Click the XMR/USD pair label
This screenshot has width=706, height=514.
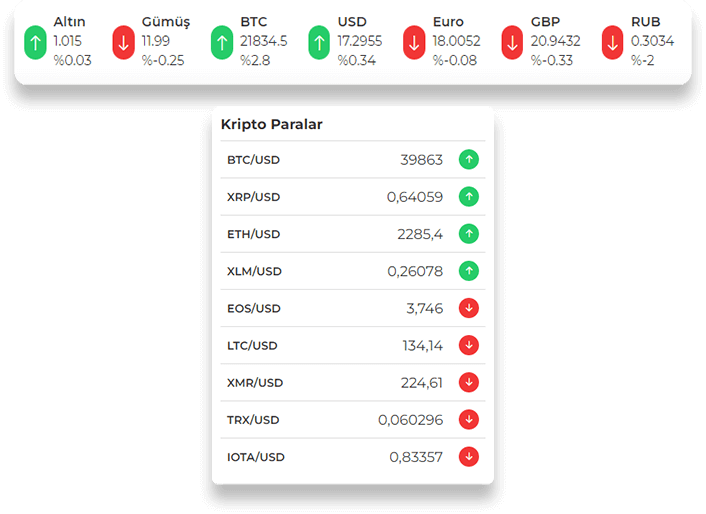click(255, 383)
